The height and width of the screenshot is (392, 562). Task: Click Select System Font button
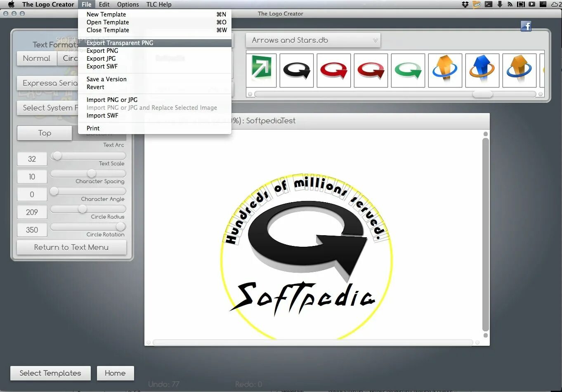tap(47, 108)
